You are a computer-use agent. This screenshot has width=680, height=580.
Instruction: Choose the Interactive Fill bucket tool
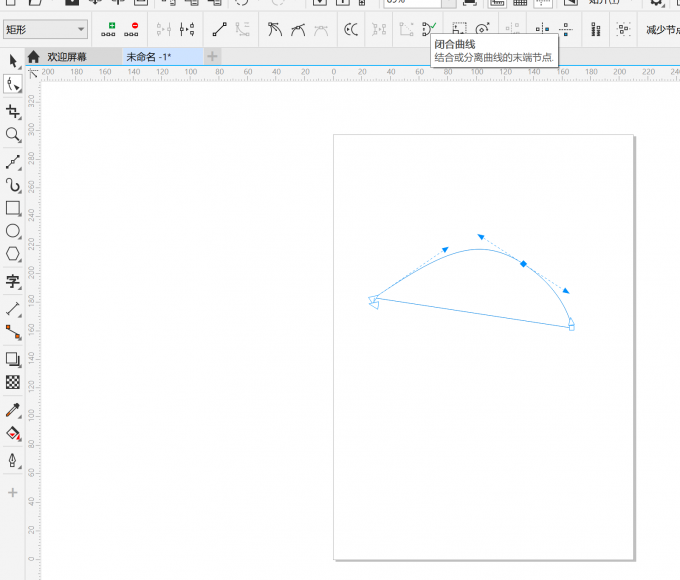pyautogui.click(x=13, y=434)
